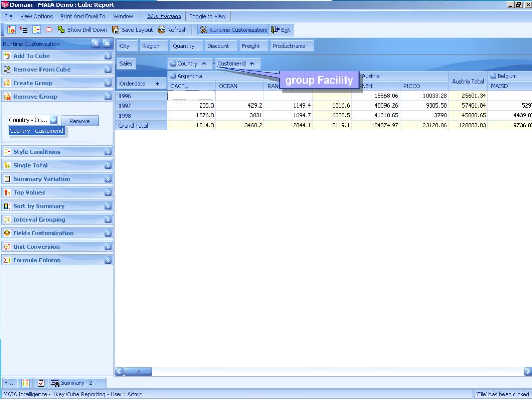Collapse the Belgium column group
The width and height of the screenshot is (532, 399).
[x=494, y=76]
